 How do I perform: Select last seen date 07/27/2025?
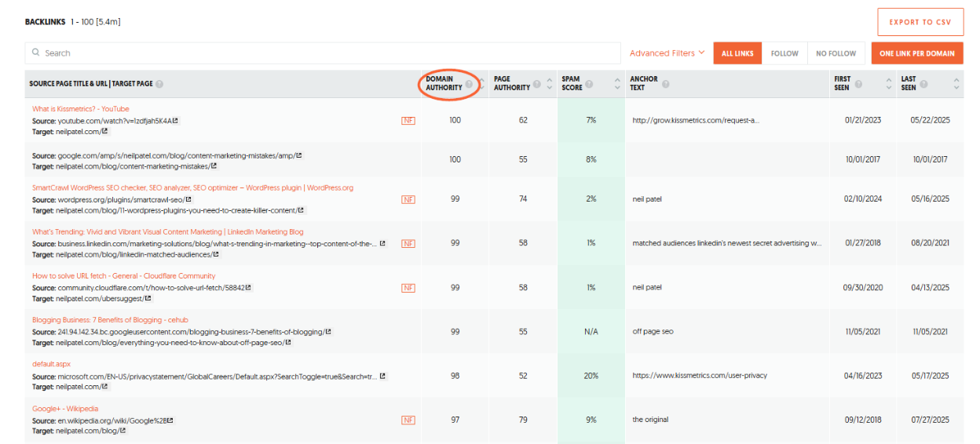click(x=930, y=420)
